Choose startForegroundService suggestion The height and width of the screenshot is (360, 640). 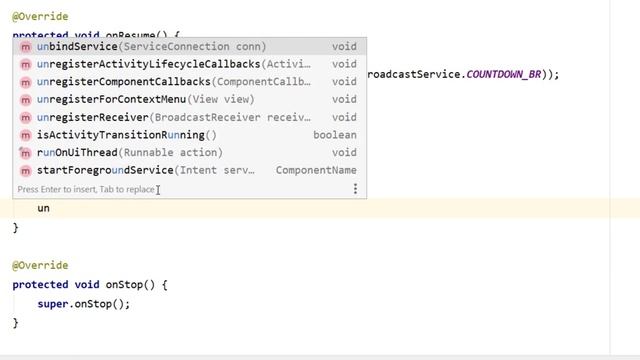click(189, 170)
